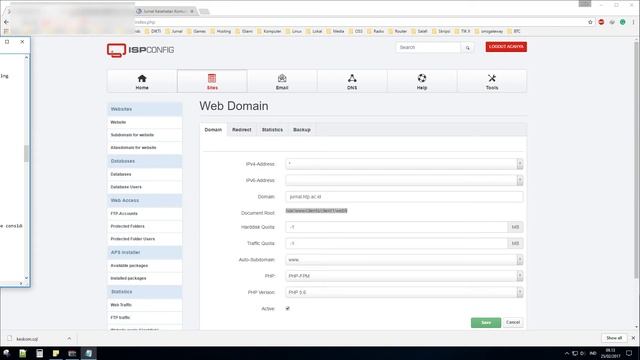The image size is (640, 360).
Task: Click the ISPConfig search field
Action: (429, 48)
